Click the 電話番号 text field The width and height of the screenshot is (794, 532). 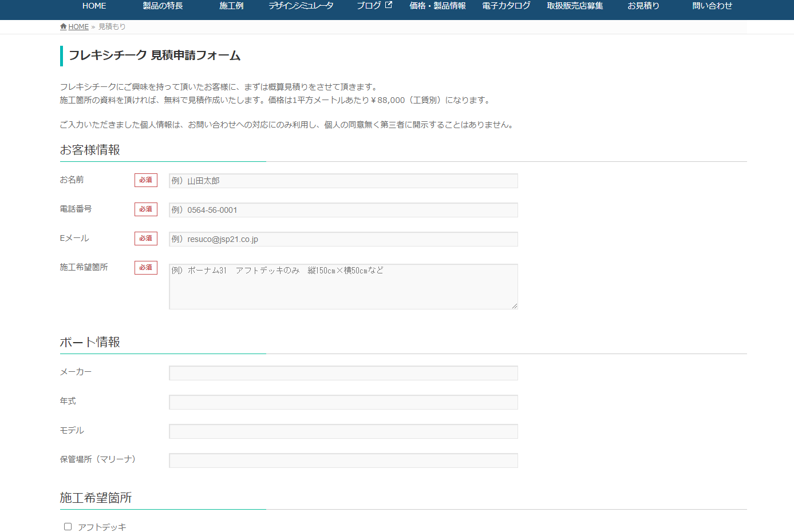(343, 210)
